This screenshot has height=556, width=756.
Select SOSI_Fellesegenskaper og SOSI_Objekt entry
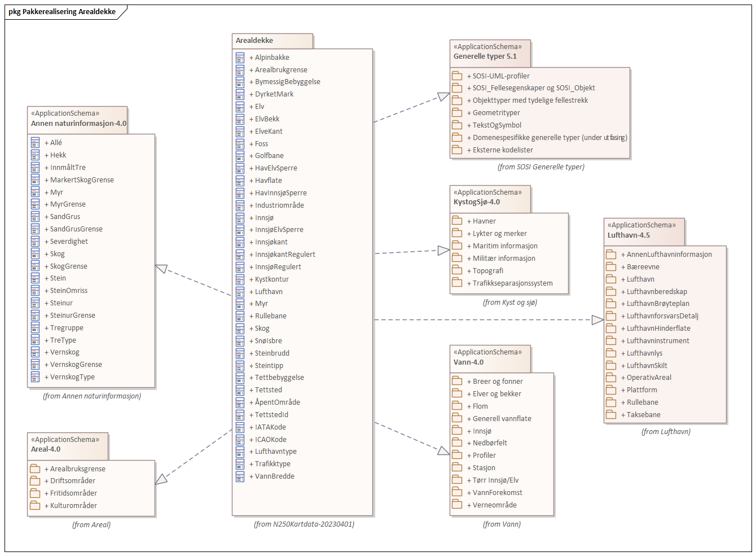[531, 88]
